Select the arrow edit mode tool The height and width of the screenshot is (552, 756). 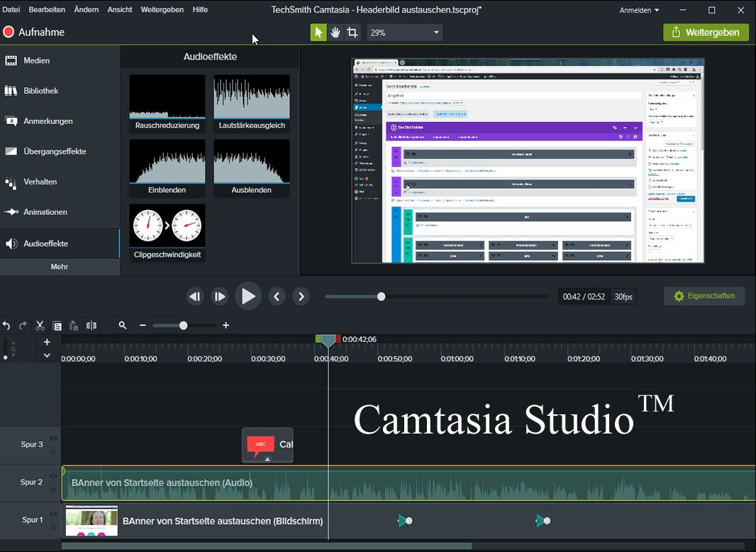pos(318,33)
